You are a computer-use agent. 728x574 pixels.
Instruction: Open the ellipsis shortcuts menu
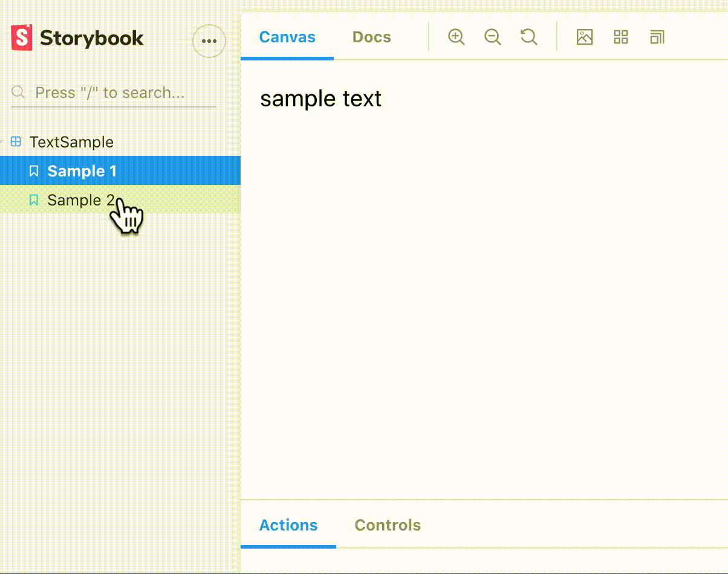(209, 41)
